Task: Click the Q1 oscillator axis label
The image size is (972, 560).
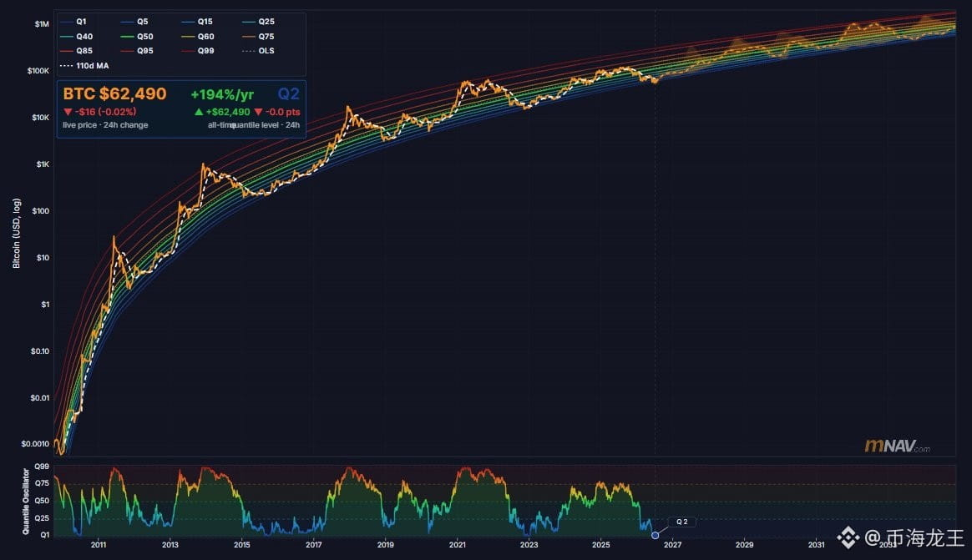Action: (44, 535)
